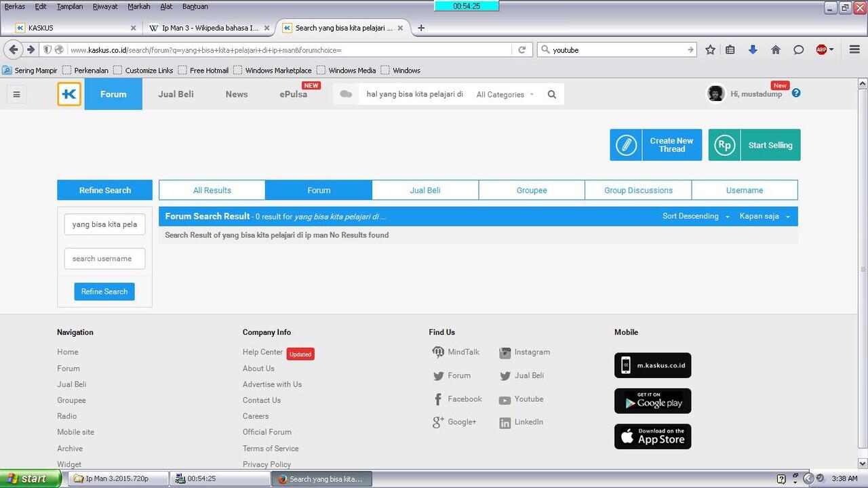Image resolution: width=868 pixels, height=488 pixels.
Task: Click the Kaskus logo icon
Action: (69, 94)
